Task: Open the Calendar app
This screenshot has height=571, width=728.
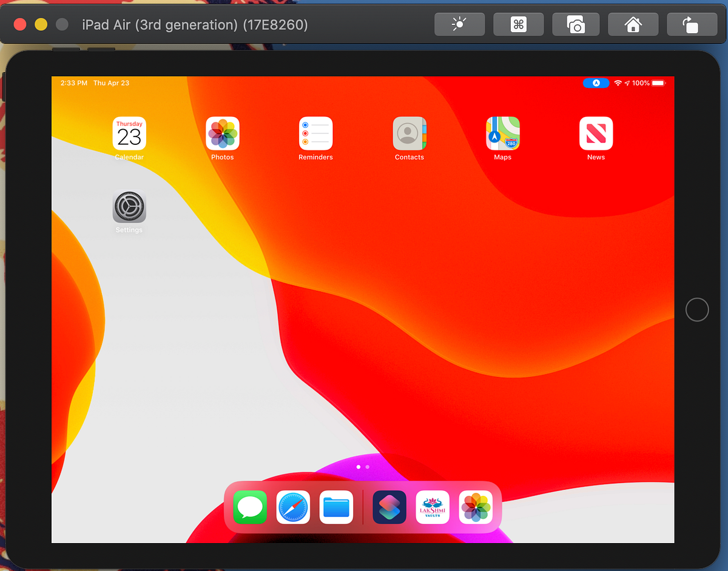Action: click(129, 134)
